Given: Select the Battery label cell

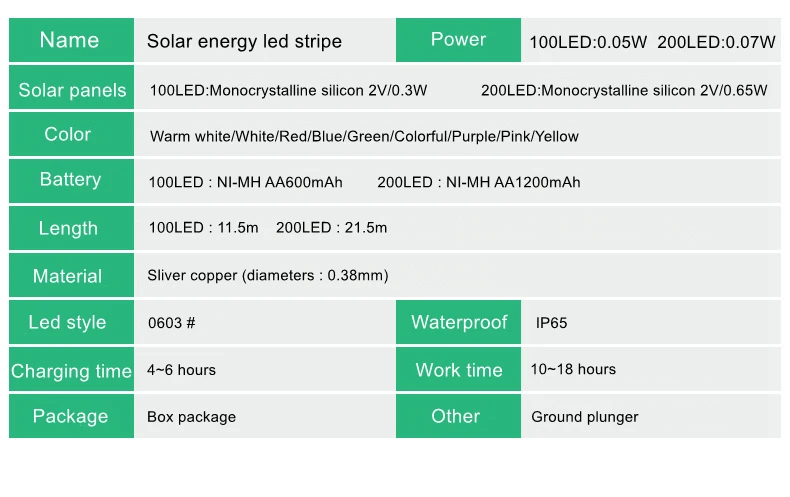Looking at the screenshot, I should point(70,180).
